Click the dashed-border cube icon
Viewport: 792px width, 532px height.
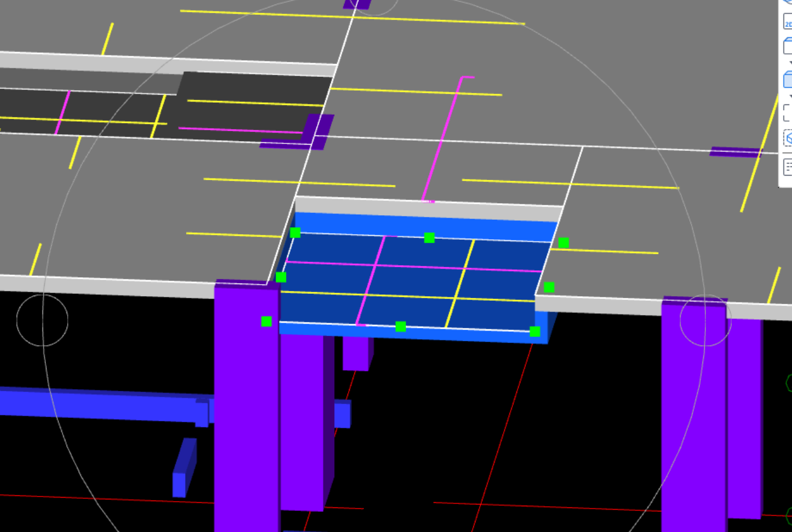tap(788, 138)
